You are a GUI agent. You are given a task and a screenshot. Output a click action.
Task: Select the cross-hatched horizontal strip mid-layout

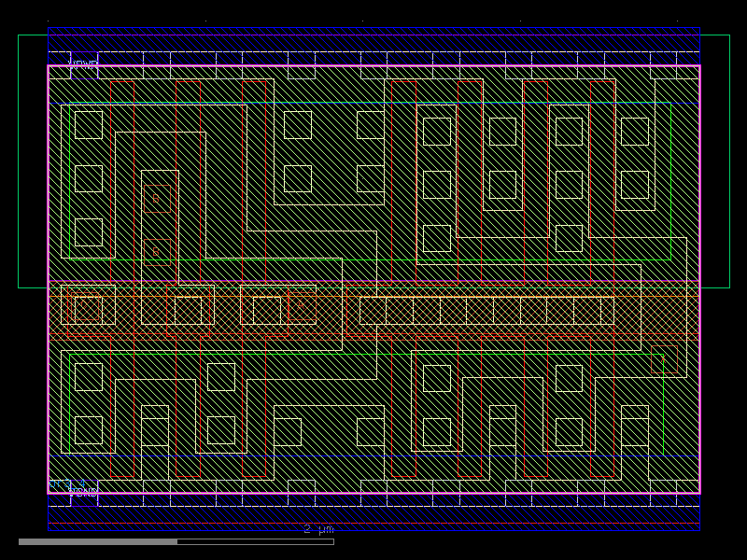pyautogui.click(x=373, y=308)
